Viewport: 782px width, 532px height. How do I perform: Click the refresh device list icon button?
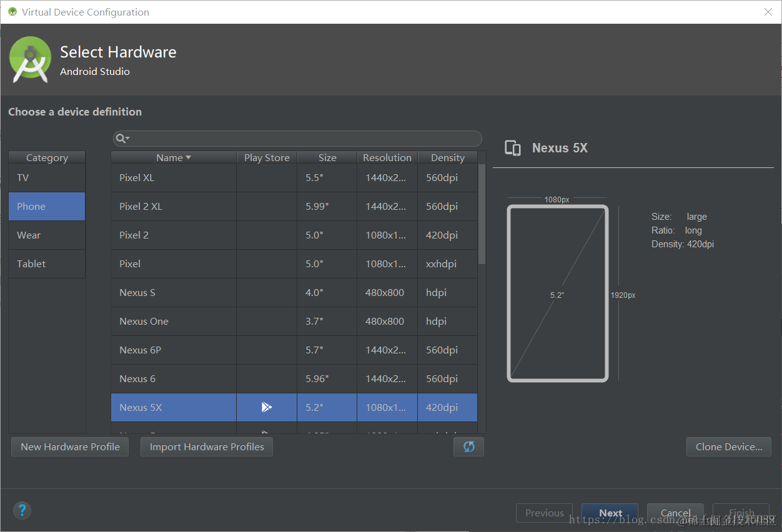coord(468,446)
